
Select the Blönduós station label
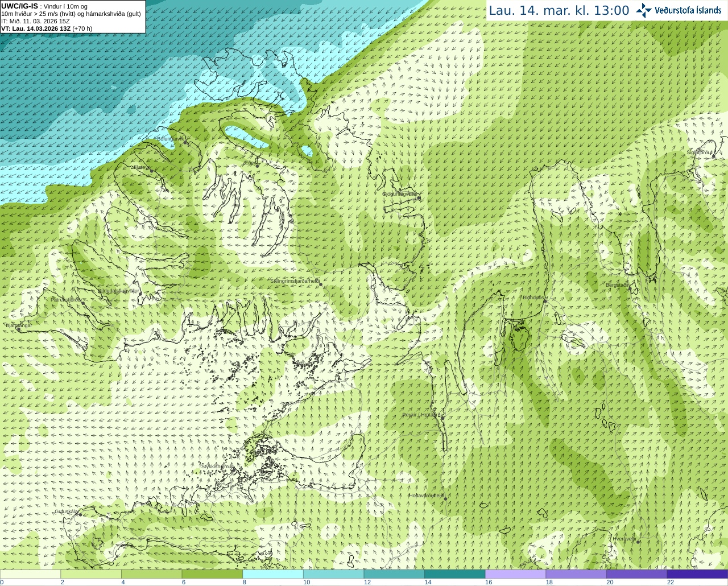533,298
